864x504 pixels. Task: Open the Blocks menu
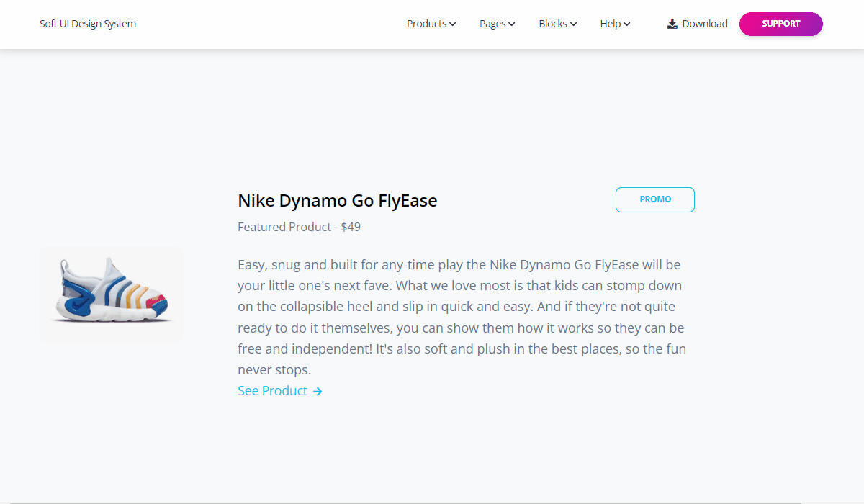tap(558, 24)
